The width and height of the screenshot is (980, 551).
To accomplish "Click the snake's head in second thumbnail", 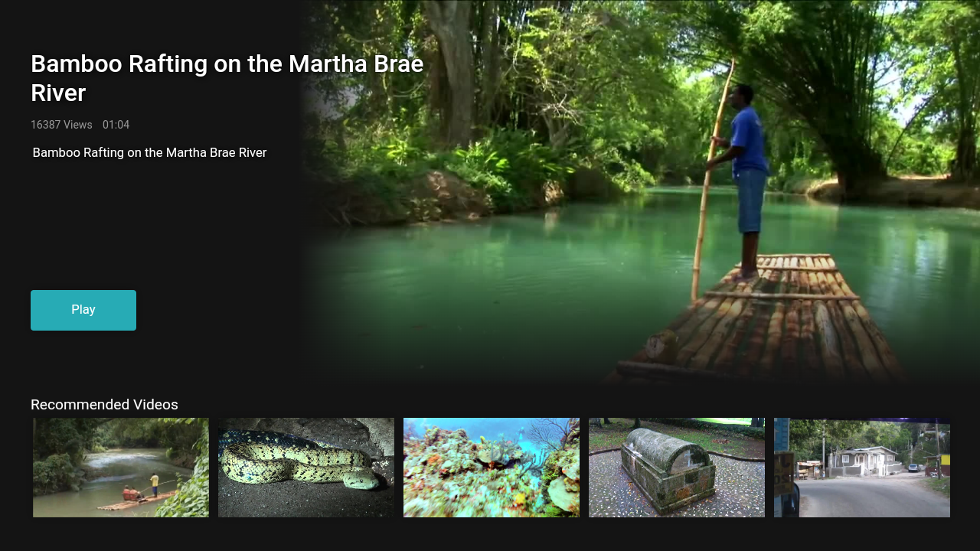I will [363, 480].
